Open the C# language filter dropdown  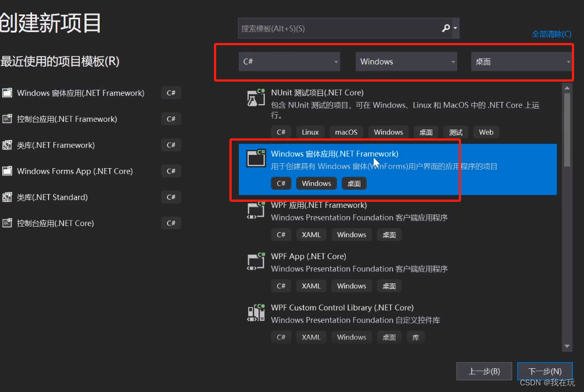[290, 61]
